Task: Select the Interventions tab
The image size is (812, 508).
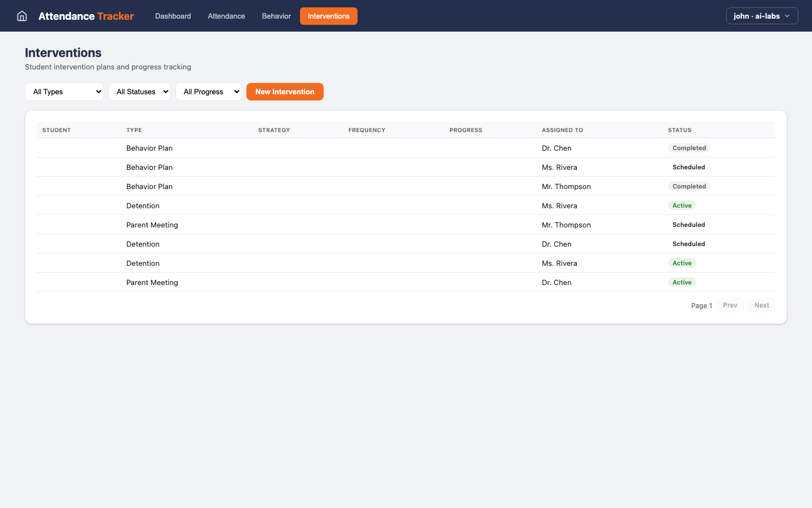Action: (328, 16)
